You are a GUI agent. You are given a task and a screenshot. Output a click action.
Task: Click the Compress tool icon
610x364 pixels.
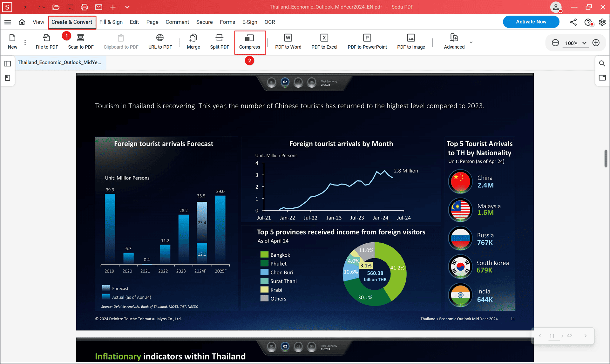249,38
